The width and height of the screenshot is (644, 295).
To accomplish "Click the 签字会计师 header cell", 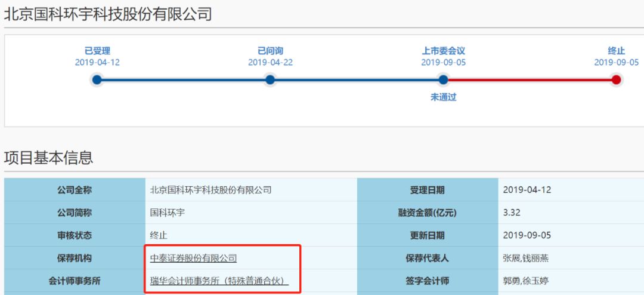I will tap(428, 281).
